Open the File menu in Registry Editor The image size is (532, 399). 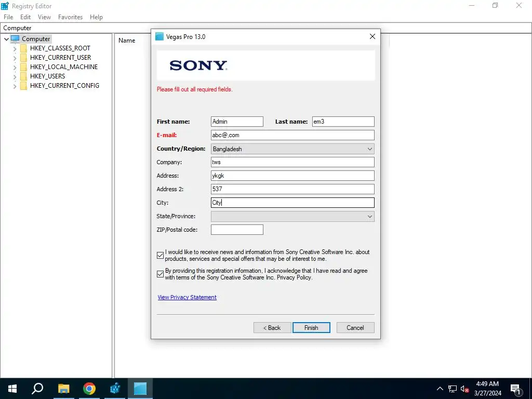coord(8,17)
